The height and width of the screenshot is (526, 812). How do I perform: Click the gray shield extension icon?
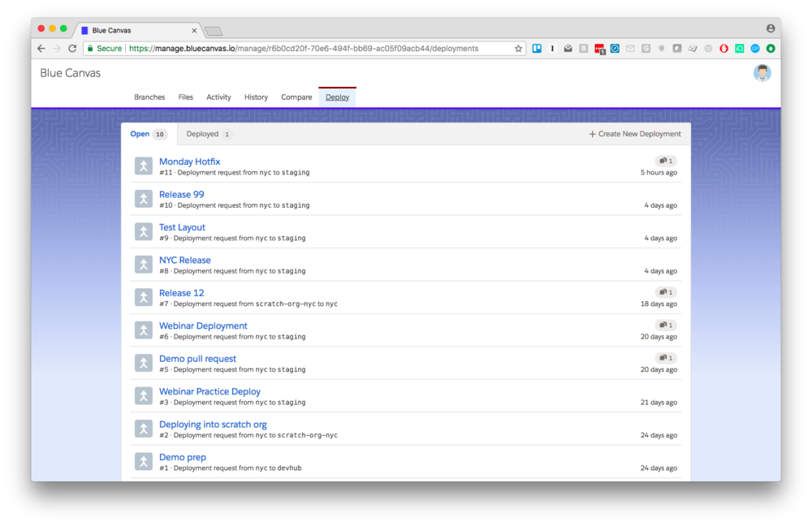677,49
